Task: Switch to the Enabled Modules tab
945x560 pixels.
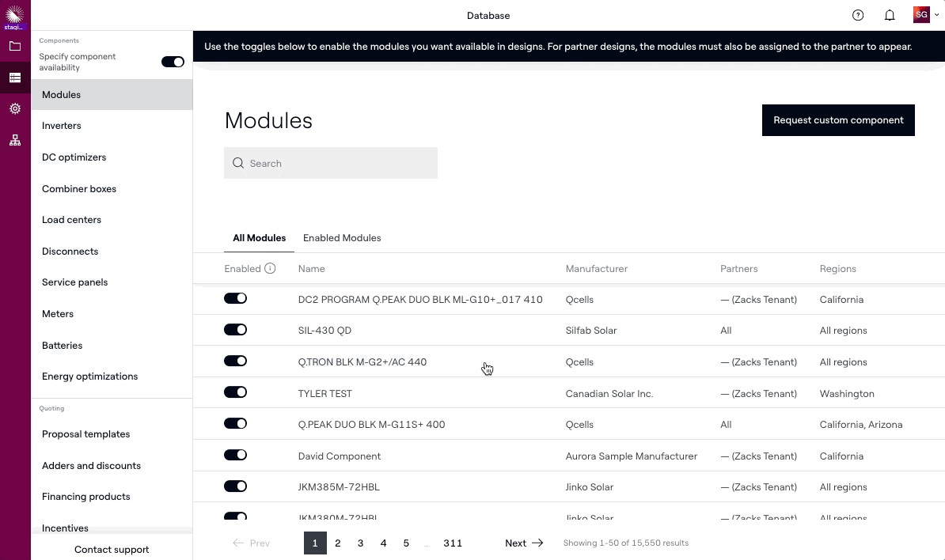Action: (x=342, y=238)
